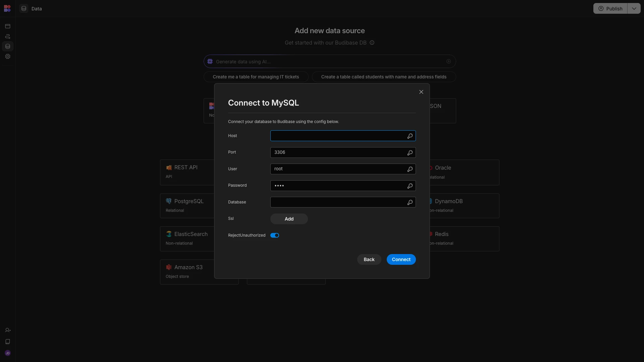The image size is (644, 362).
Task: Open the Settings gear sidebar icon
Action: pos(8,56)
